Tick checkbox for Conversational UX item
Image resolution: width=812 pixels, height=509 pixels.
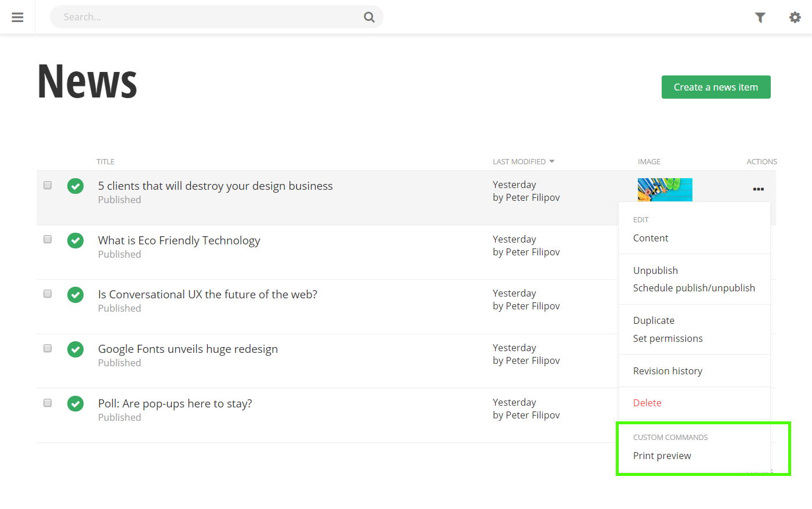click(48, 294)
